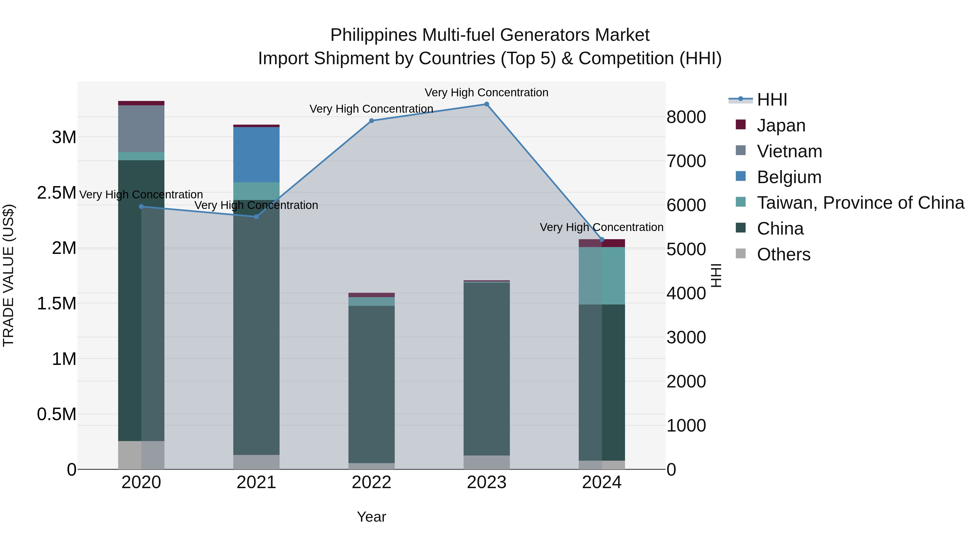Click the 1000 tick on HHI axis
Screen dimensions: 980x551
pyautogui.click(x=686, y=426)
